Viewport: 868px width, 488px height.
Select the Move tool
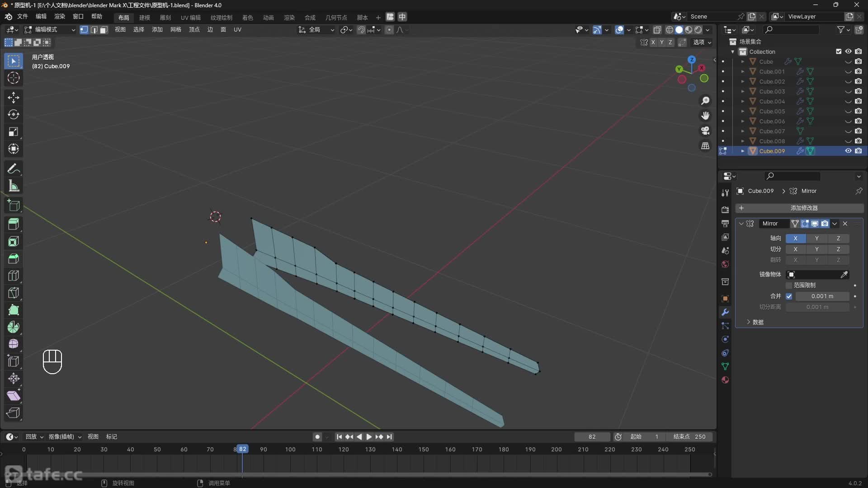point(14,98)
